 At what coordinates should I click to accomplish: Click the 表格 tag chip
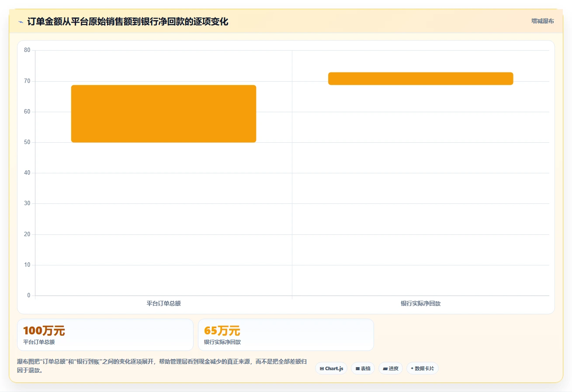pos(363,368)
